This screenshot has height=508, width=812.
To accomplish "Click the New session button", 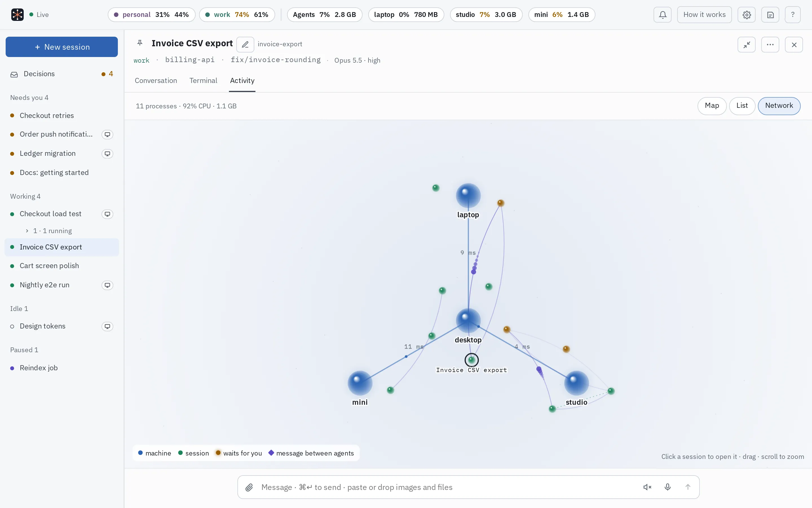I will point(62,47).
